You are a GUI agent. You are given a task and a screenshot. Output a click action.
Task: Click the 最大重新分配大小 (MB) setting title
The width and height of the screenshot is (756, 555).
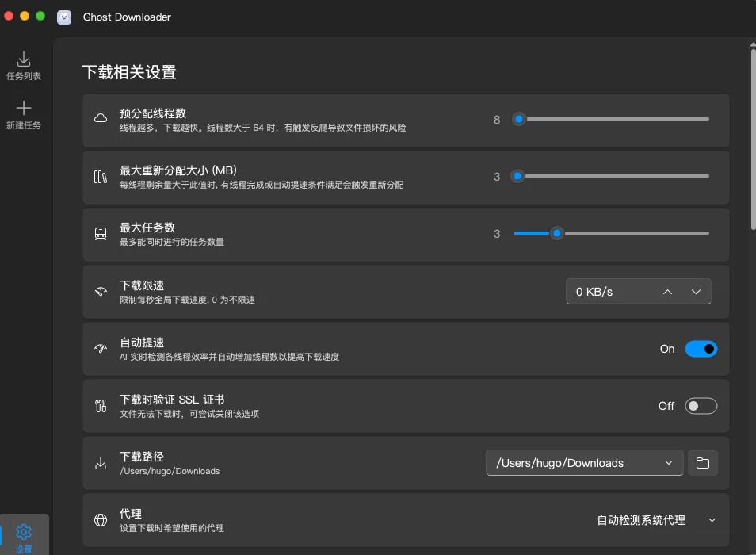178,170
